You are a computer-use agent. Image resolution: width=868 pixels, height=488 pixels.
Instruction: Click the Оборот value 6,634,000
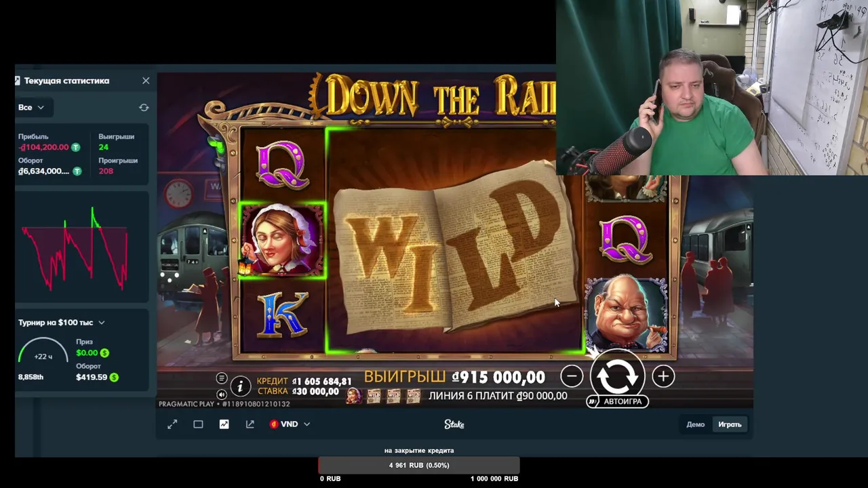(x=44, y=171)
